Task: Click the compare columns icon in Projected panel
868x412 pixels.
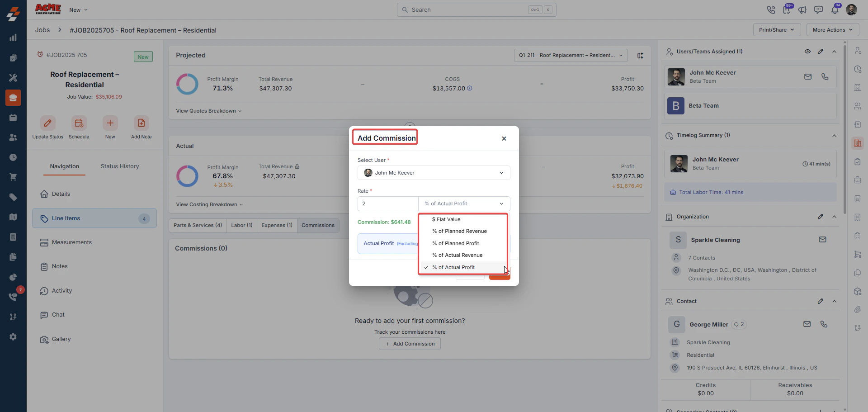Action: pyautogui.click(x=640, y=56)
